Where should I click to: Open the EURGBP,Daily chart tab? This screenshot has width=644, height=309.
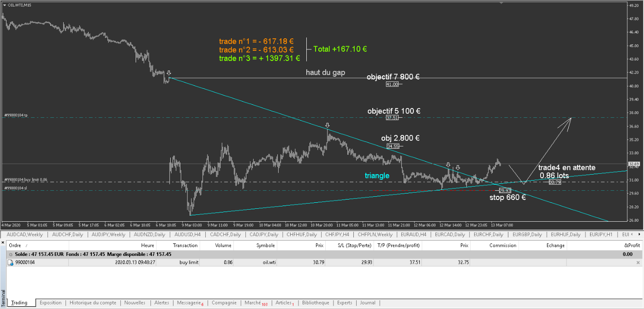pyautogui.click(x=527, y=235)
